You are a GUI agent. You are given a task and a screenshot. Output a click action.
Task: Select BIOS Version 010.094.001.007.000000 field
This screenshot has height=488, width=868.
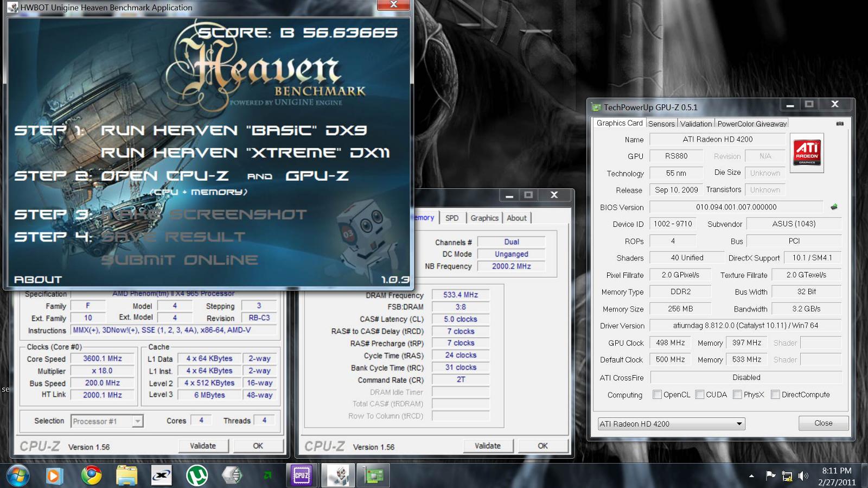pos(736,207)
